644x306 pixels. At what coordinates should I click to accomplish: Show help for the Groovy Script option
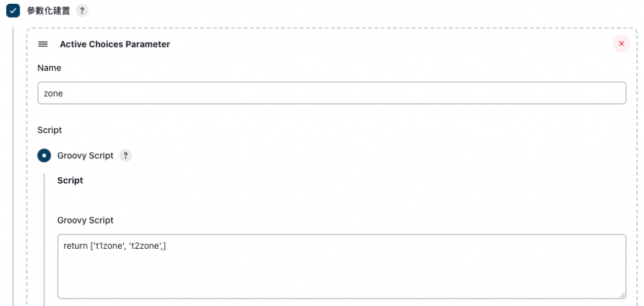(x=126, y=155)
